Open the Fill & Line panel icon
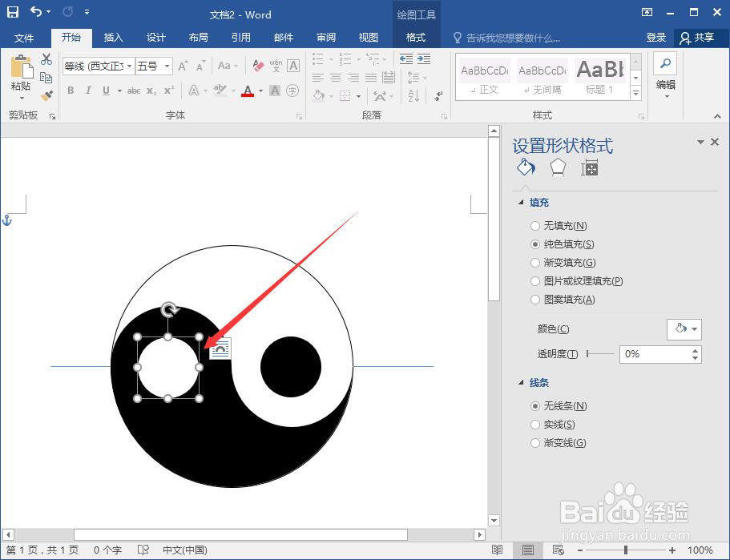This screenshot has width=730, height=560. (x=526, y=167)
